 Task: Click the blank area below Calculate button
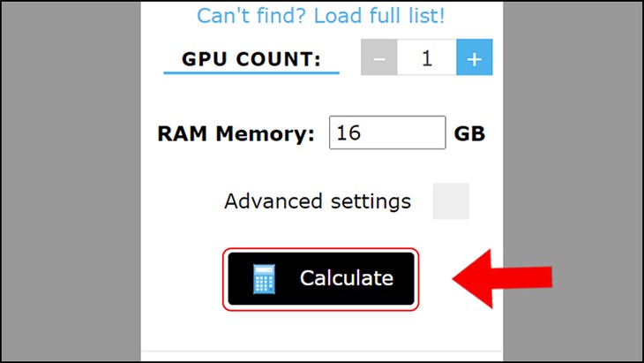[x=321, y=331]
